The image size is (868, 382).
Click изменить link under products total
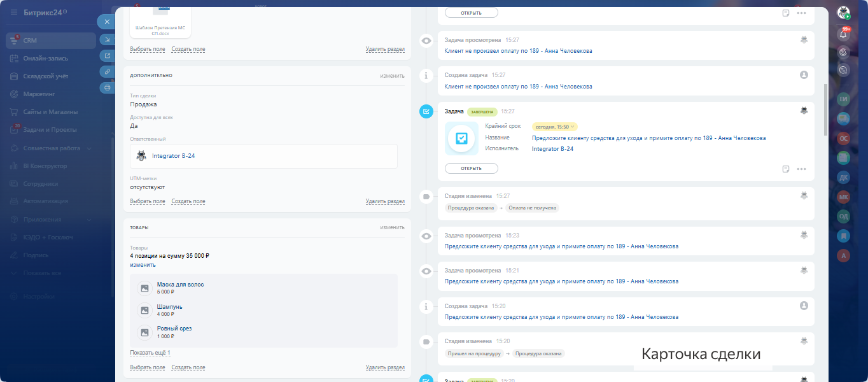click(143, 265)
